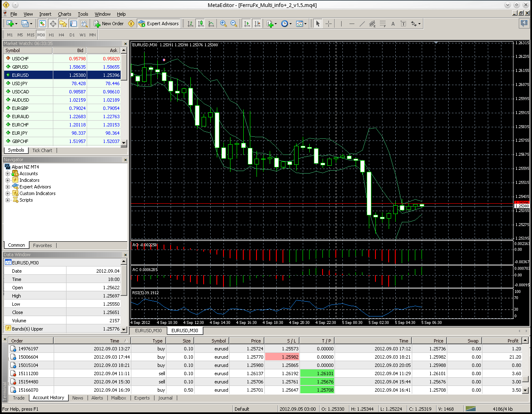
Task: Select the horizontal line drawing tool
Action: tap(351, 24)
